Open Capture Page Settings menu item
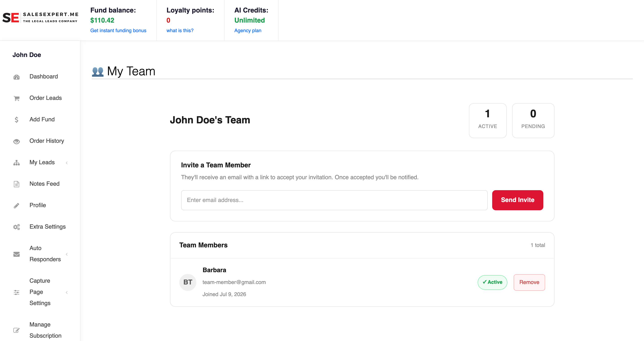644x341 pixels. pyautogui.click(x=40, y=292)
